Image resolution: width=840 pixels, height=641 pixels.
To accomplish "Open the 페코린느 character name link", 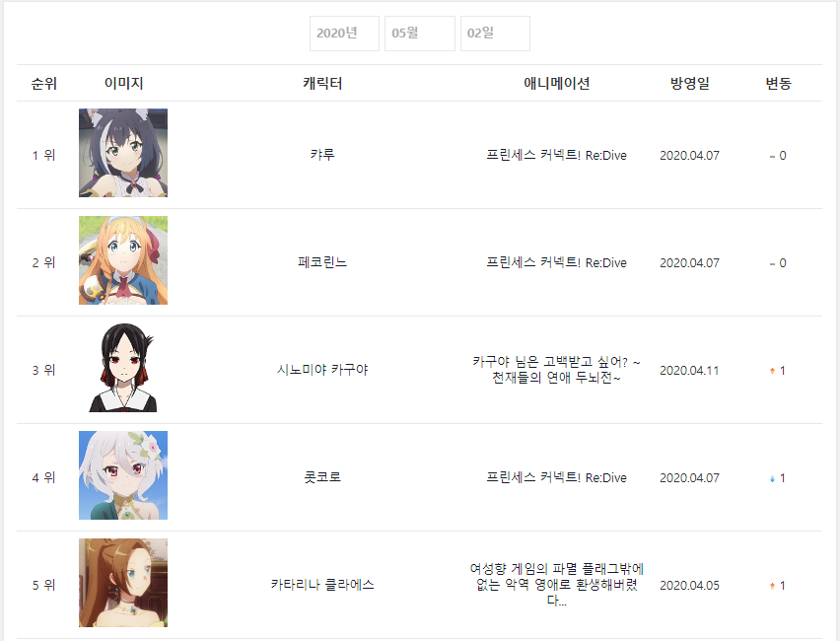I will [322, 262].
